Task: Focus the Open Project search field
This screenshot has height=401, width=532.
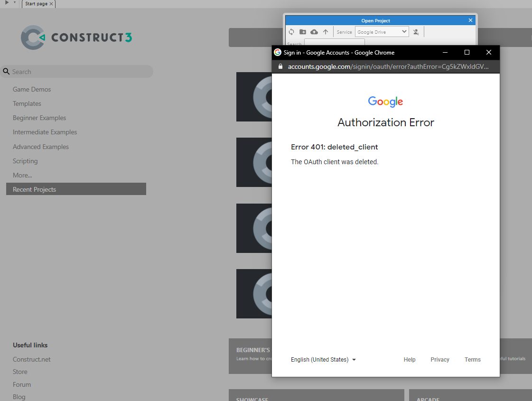Action: point(335,42)
